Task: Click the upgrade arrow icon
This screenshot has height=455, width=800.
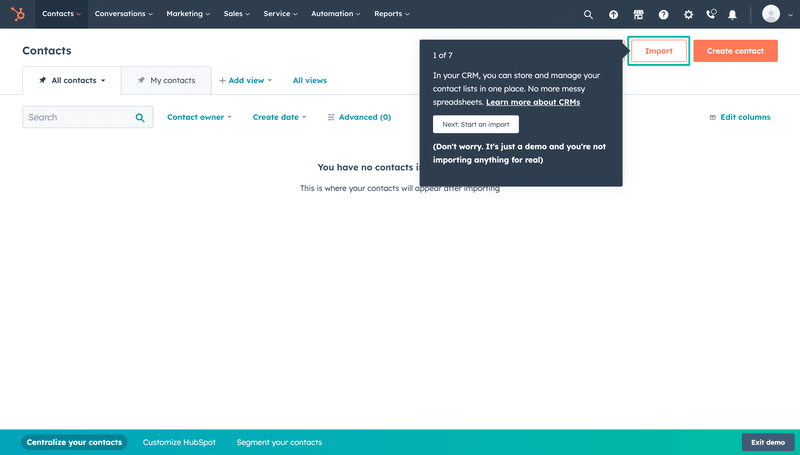Action: (613, 14)
